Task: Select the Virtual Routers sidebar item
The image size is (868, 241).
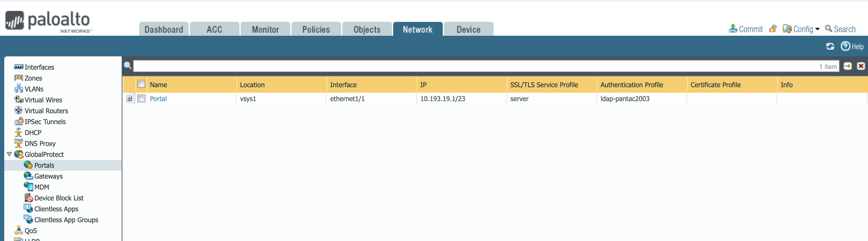Action: point(46,111)
